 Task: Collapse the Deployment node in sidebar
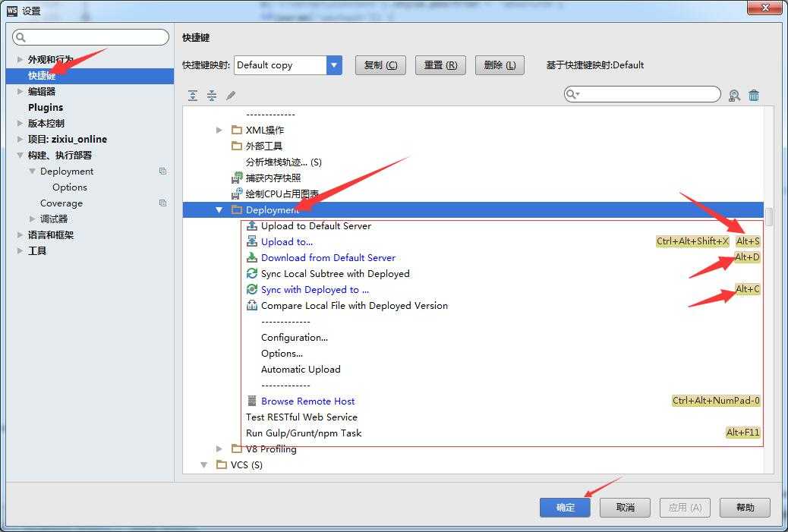click(x=32, y=172)
